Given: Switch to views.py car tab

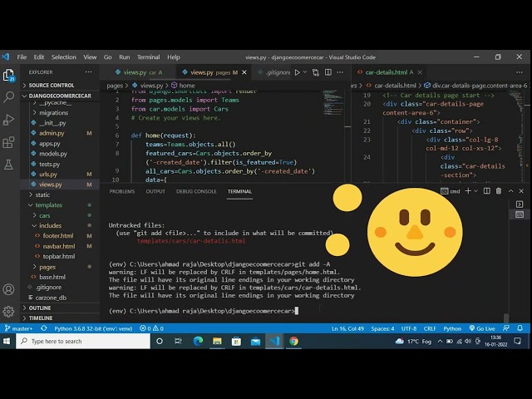Looking at the screenshot, I should [139, 72].
